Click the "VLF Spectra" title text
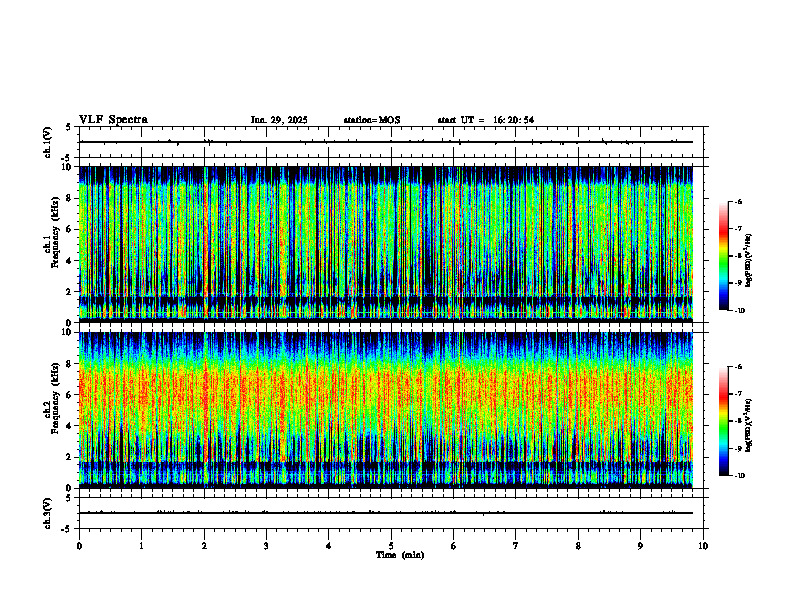The height and width of the screenshot is (612, 792). click(113, 120)
